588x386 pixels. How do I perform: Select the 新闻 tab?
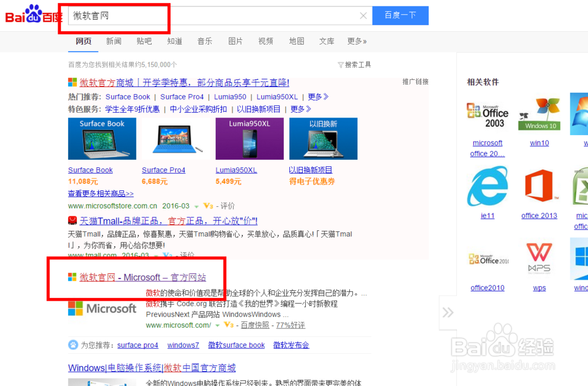(113, 41)
